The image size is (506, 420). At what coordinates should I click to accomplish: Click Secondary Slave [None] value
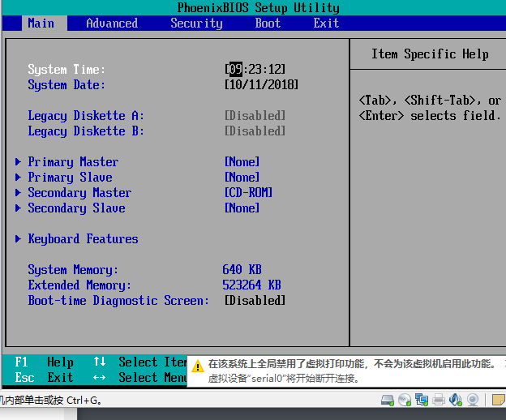(242, 208)
